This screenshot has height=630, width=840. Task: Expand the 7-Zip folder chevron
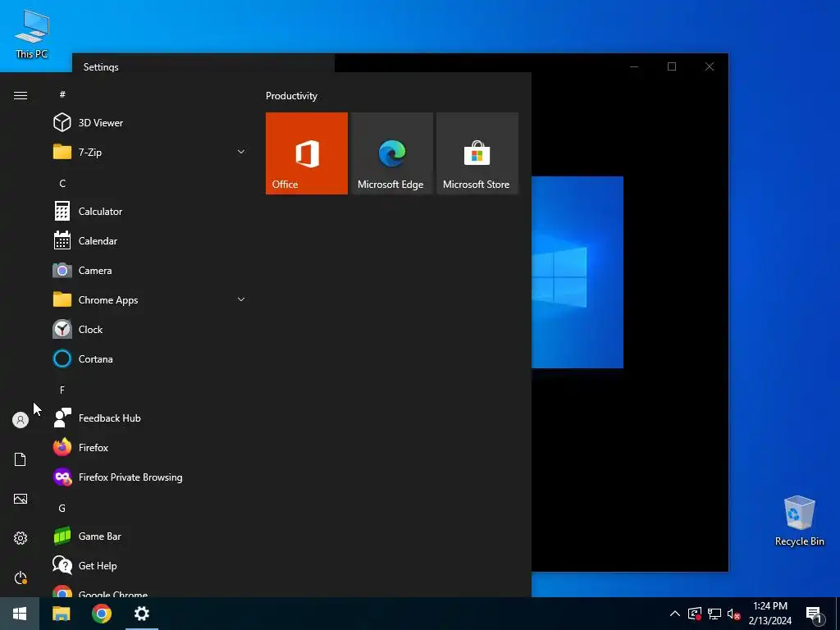241,152
